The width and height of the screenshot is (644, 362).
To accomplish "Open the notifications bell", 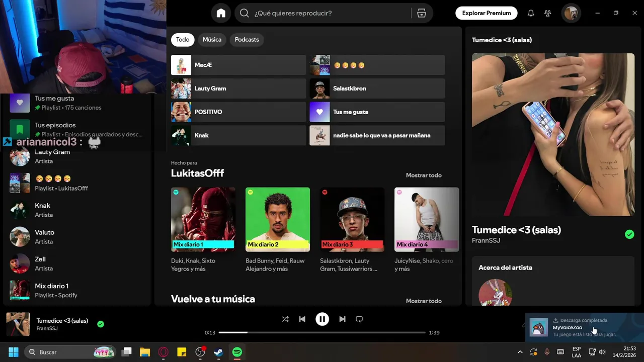I will coord(531,13).
